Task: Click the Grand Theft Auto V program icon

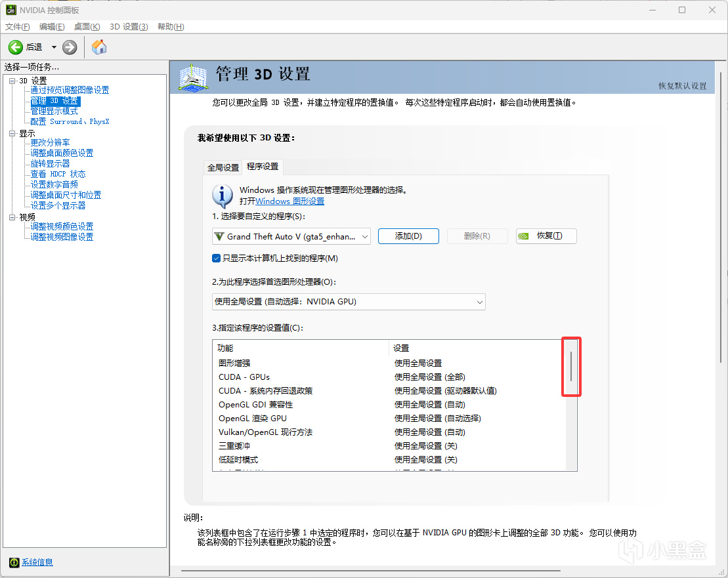Action: [x=219, y=237]
